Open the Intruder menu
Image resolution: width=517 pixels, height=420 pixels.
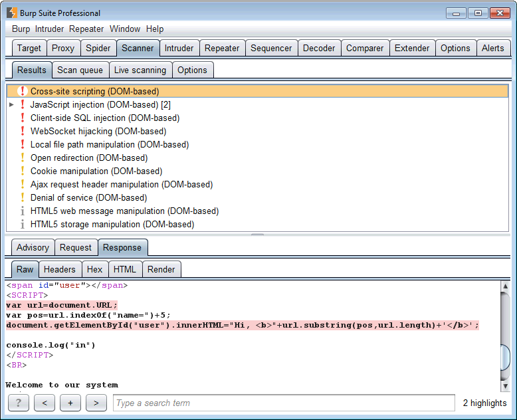(x=49, y=29)
